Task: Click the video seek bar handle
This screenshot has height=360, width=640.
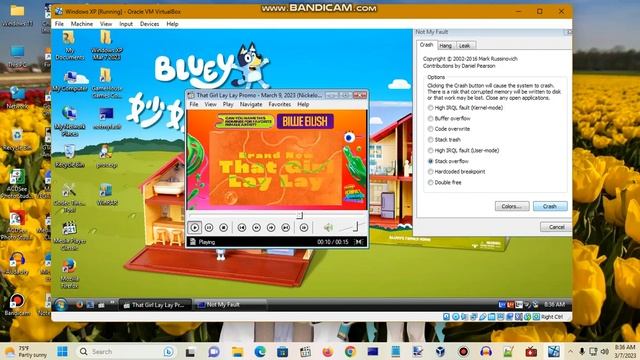Action: tap(299, 215)
